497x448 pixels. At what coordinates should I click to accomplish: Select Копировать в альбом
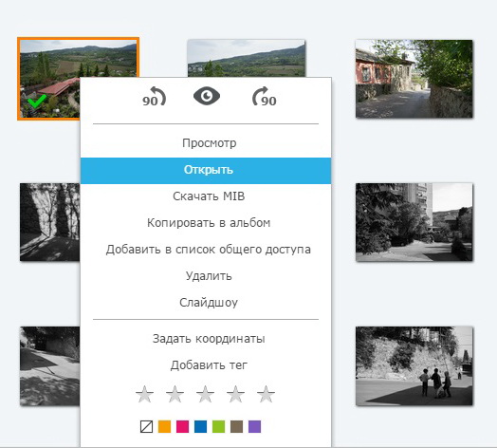click(x=209, y=223)
